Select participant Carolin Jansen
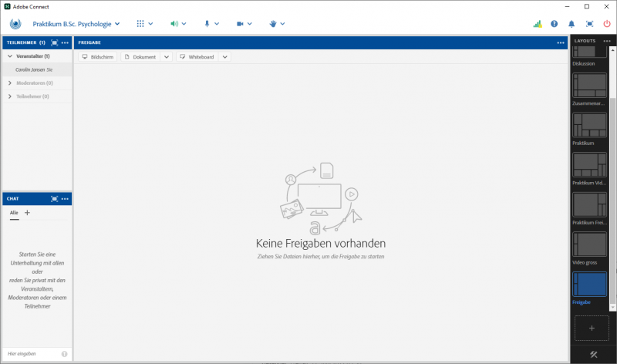 point(37,69)
